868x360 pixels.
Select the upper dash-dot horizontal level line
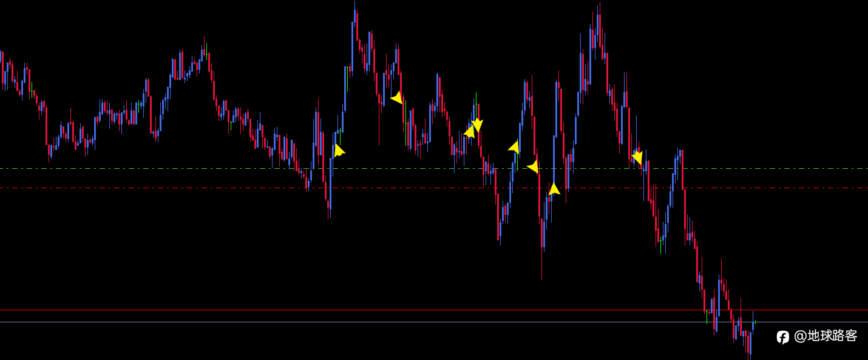(x=434, y=168)
